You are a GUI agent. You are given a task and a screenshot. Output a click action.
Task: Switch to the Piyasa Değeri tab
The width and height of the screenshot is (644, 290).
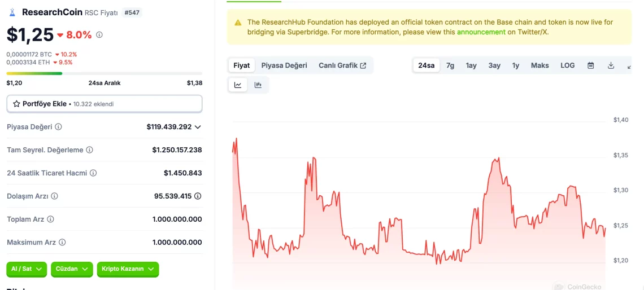284,65
